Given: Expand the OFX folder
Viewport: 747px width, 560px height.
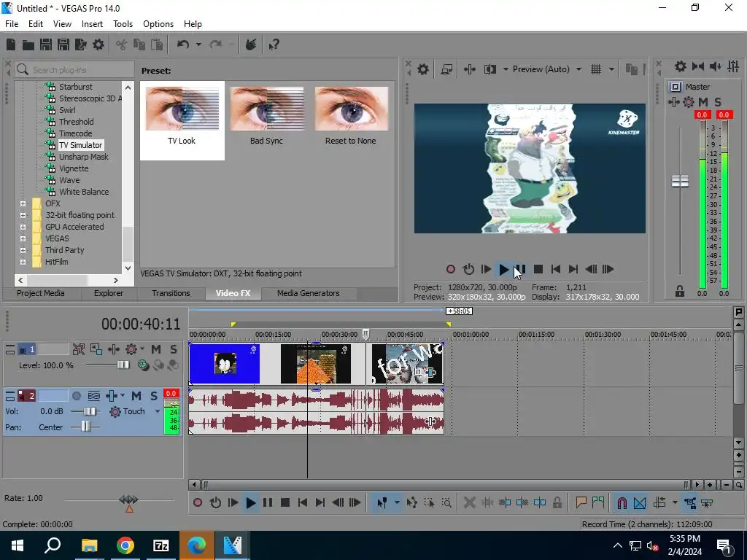Looking at the screenshot, I should (x=23, y=204).
